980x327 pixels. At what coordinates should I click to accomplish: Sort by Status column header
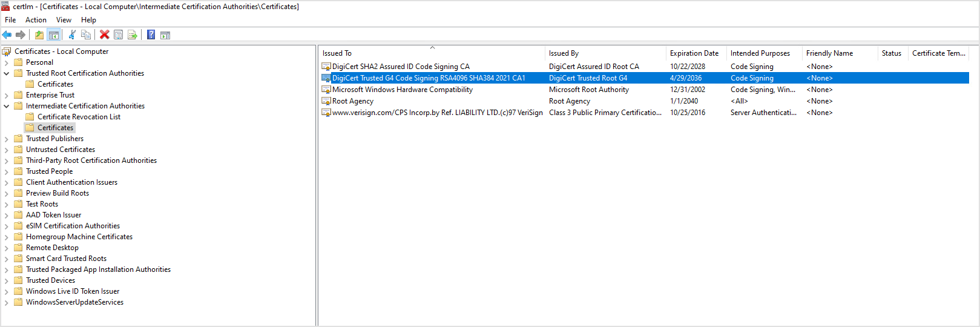[x=893, y=53]
